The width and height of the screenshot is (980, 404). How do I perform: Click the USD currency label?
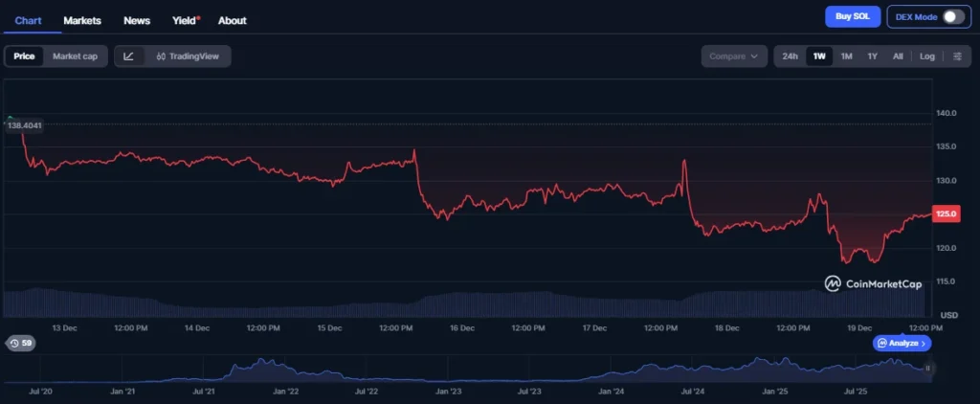[949, 315]
